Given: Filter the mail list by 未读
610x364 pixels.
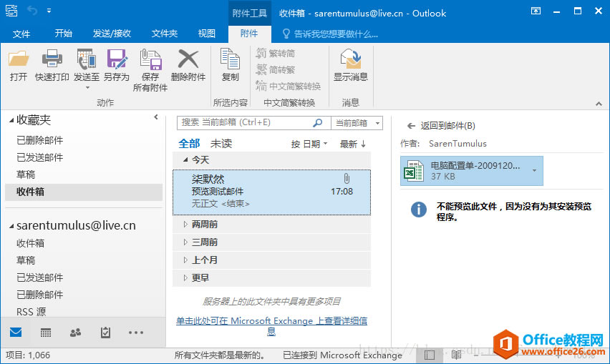Looking at the screenshot, I should (x=221, y=144).
